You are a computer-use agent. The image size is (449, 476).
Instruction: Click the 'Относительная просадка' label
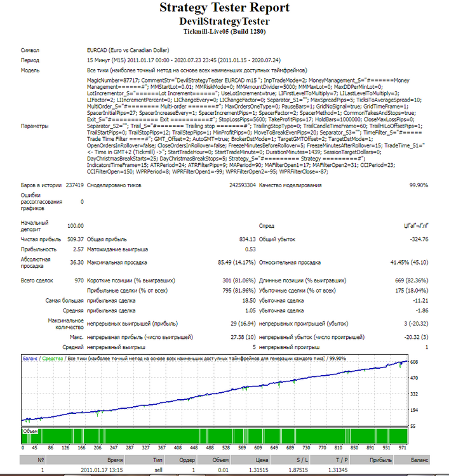click(290, 263)
